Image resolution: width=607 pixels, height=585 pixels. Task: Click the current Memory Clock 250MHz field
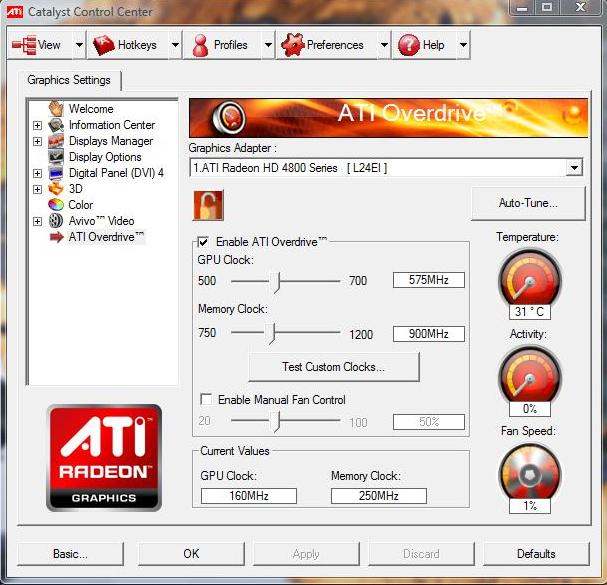click(379, 496)
